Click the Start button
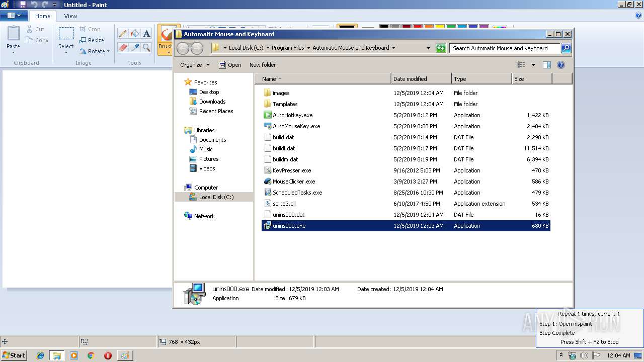 [x=14, y=355]
